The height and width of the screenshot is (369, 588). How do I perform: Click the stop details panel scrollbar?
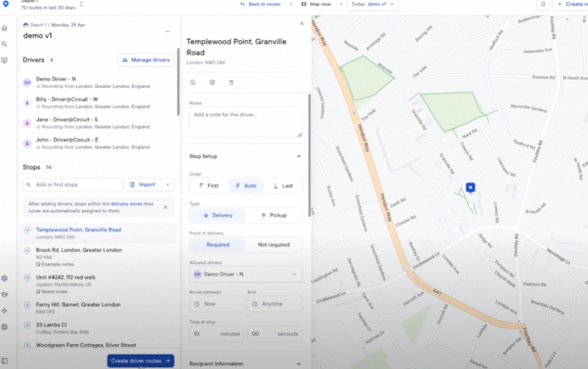(x=309, y=156)
